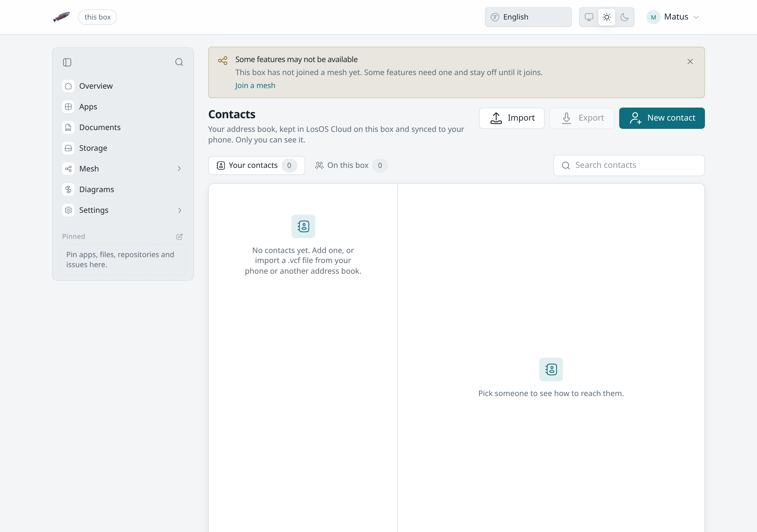Switch to system theme mode
Viewport: 757px width, 532px height.
[x=589, y=17]
